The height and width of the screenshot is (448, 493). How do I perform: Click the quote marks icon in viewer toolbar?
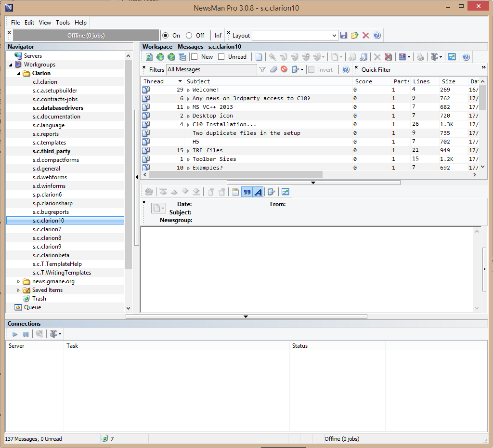pyautogui.click(x=247, y=192)
